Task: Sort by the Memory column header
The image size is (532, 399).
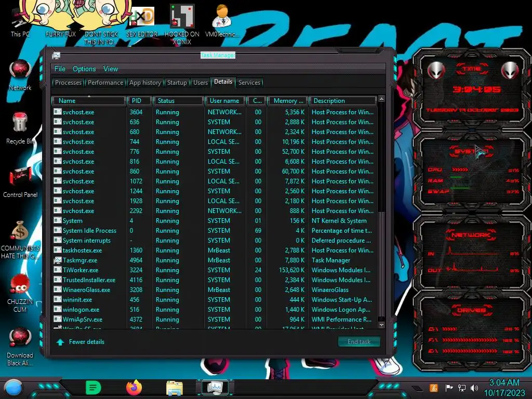Action: [x=288, y=101]
